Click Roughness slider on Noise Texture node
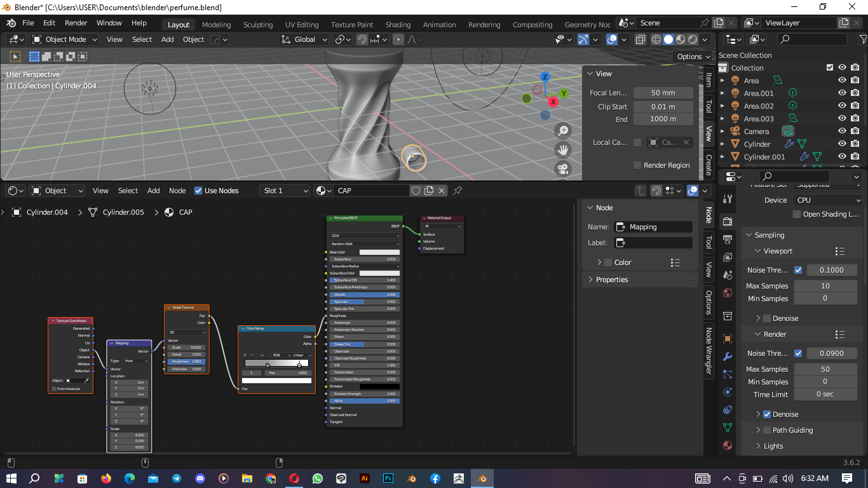 187,362
